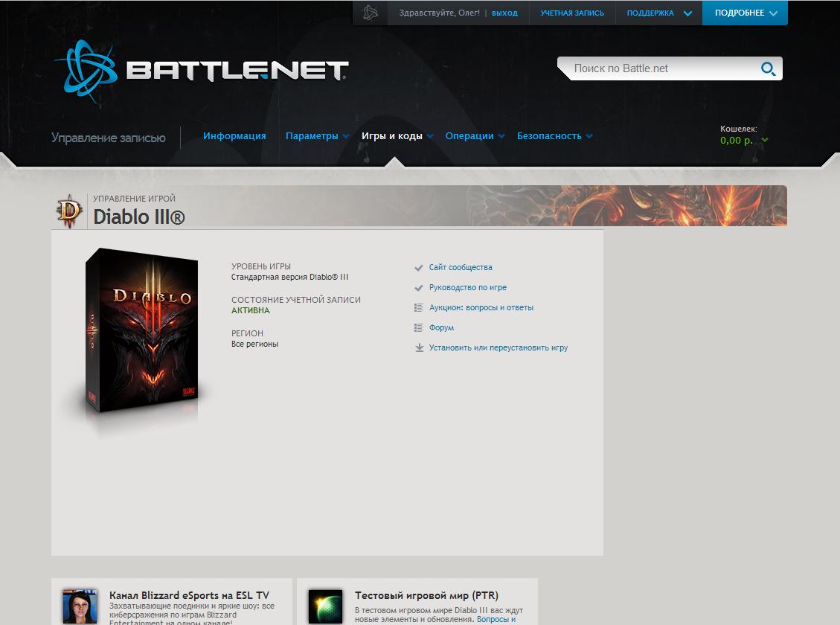840x625 pixels.
Task: Click the Diablo III box art image
Action: coord(142,330)
